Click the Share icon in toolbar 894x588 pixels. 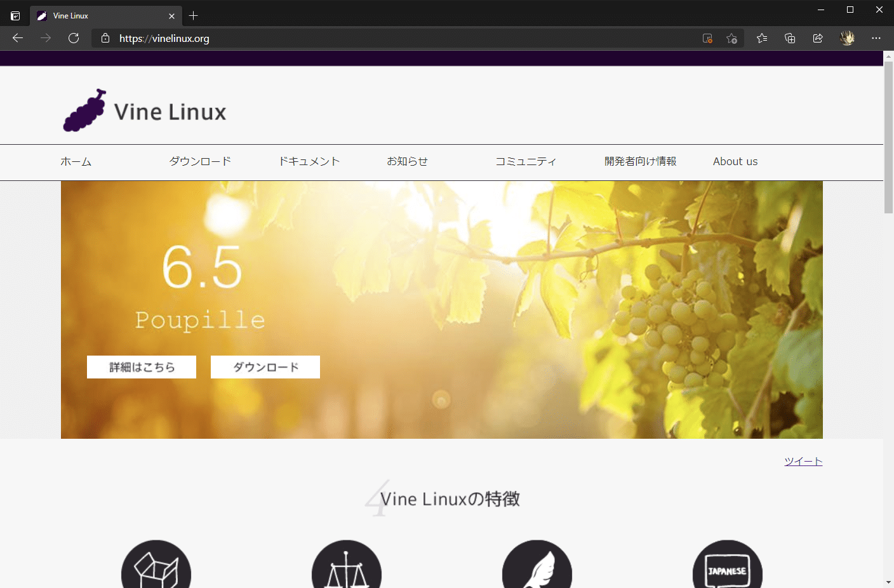pyautogui.click(x=818, y=38)
